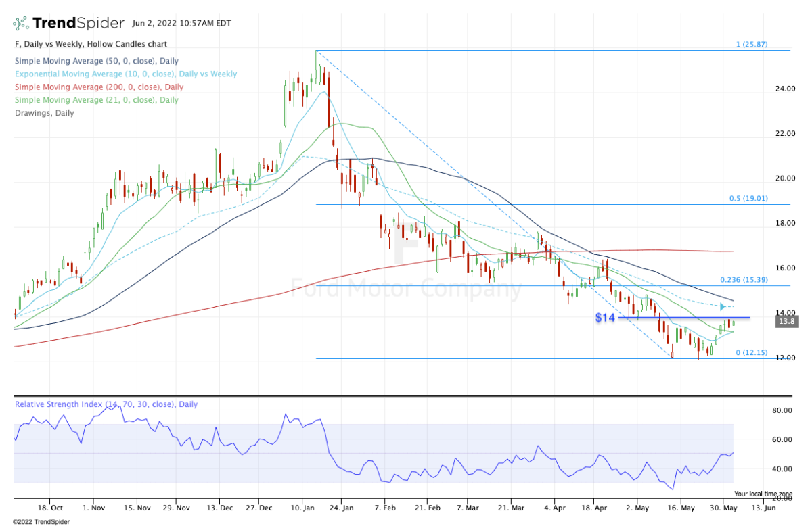Click the 0 (12.15) Fibonacci level label
812x528 pixels.
click(x=751, y=353)
